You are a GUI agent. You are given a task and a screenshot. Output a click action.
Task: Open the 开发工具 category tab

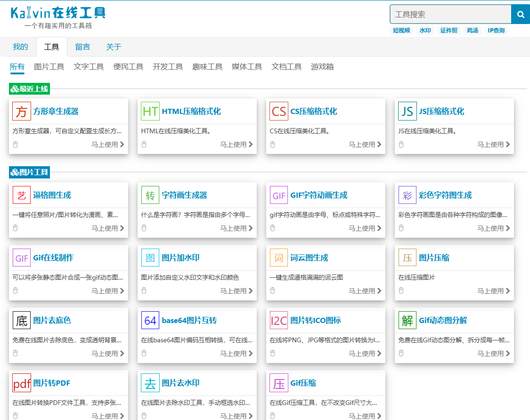pyautogui.click(x=168, y=66)
